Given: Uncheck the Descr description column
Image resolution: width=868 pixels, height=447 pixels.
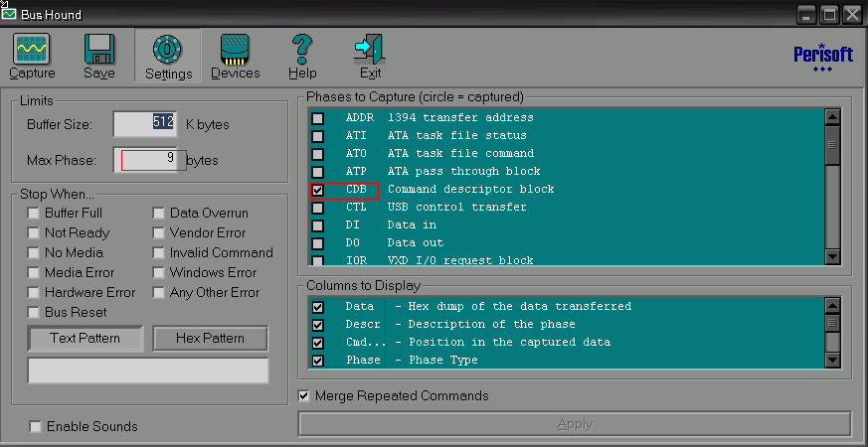Looking at the screenshot, I should pyautogui.click(x=318, y=325).
